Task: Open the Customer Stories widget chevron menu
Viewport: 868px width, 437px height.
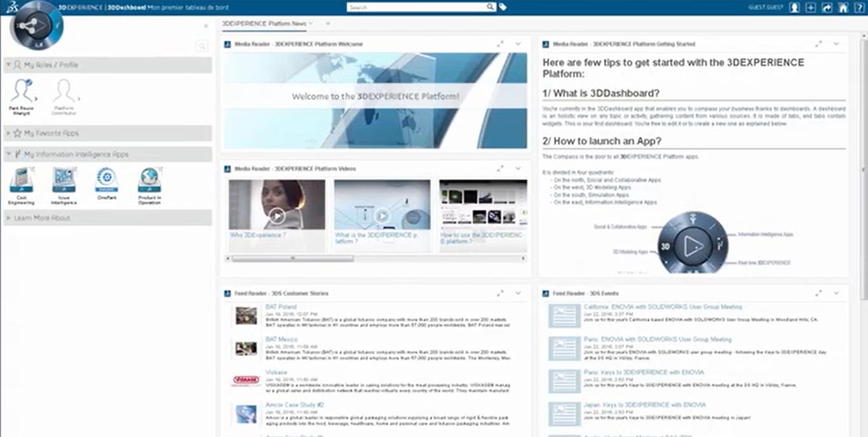Action: tap(518, 293)
